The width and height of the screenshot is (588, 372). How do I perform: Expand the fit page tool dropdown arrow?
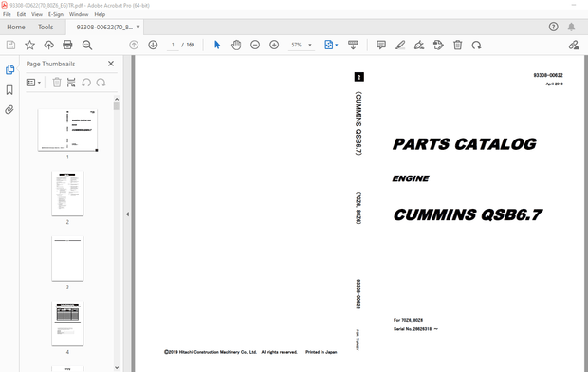[336, 45]
